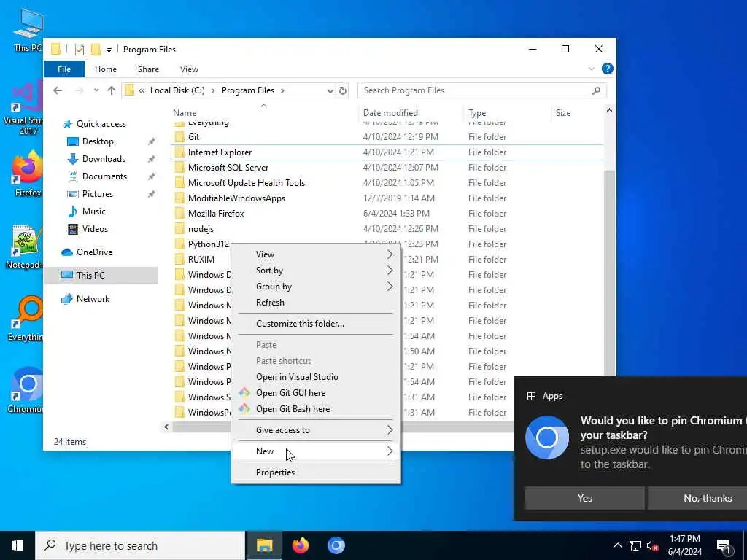Screen dimensions: 747x560
Task: Open Downloads in navigation pane
Action: (104, 159)
